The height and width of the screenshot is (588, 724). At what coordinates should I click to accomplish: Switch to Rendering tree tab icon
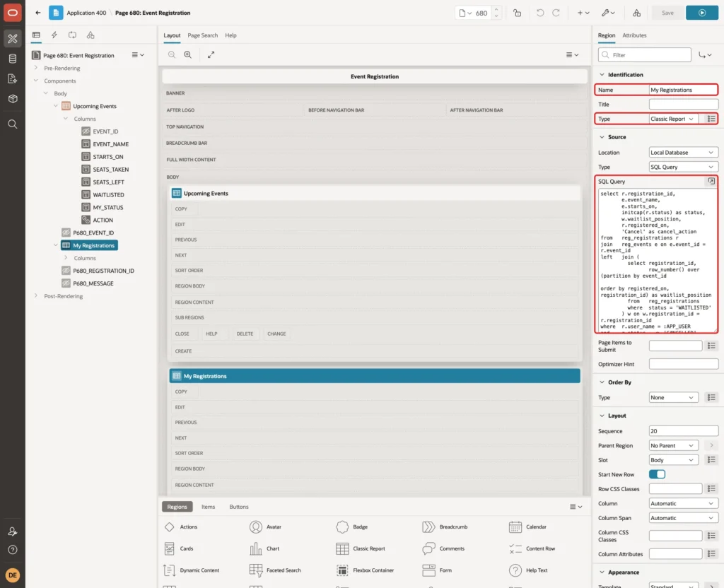[36, 35]
